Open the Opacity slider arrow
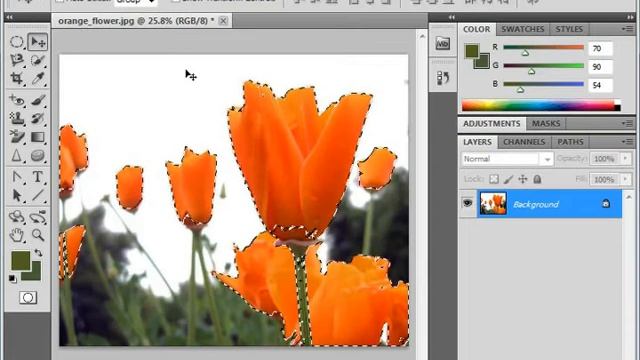This screenshot has height=360, width=640. click(x=625, y=158)
